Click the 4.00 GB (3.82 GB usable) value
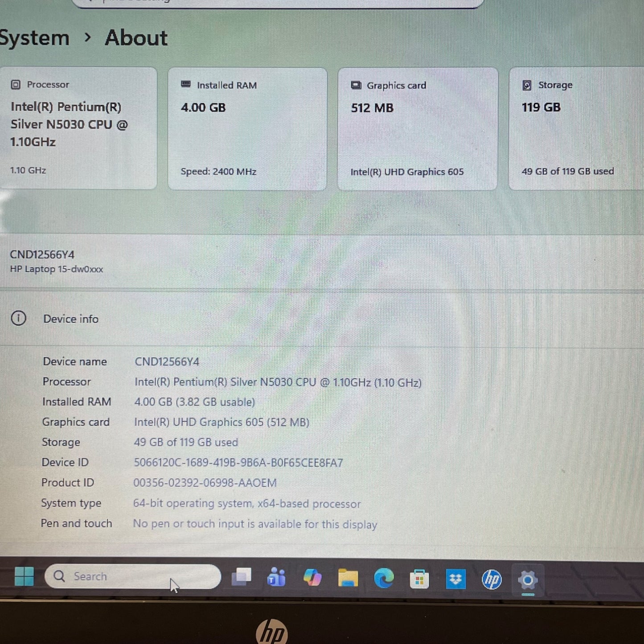Screen dimensions: 644x644 195,402
